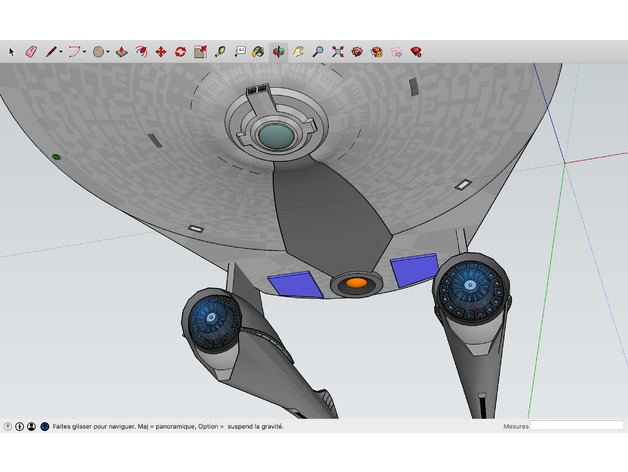Image resolution: width=628 pixels, height=472 pixels.
Task: Activate the Rotate tool
Action: 180,52
